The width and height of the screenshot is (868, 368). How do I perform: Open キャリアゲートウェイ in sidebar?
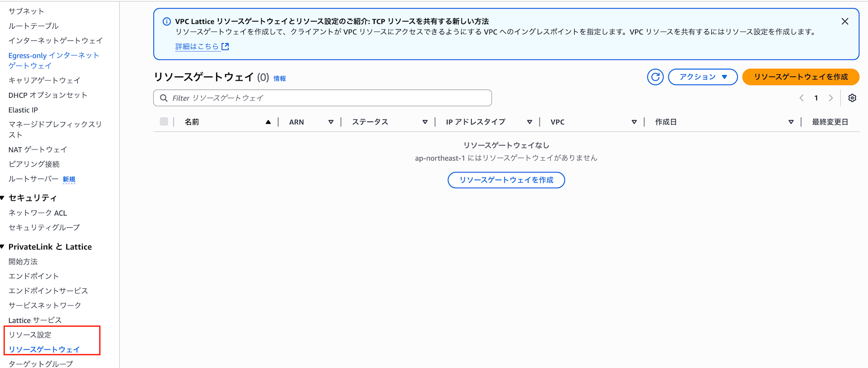[x=44, y=80]
